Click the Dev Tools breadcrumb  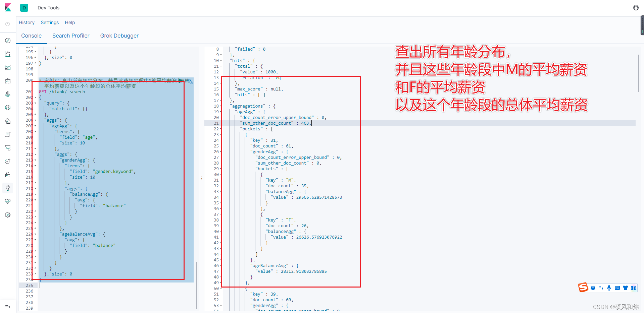48,8
